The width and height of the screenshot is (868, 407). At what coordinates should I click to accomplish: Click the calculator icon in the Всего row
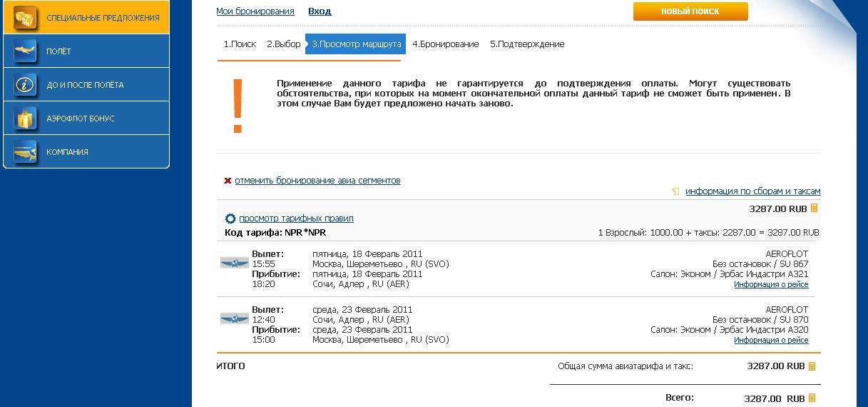812,398
